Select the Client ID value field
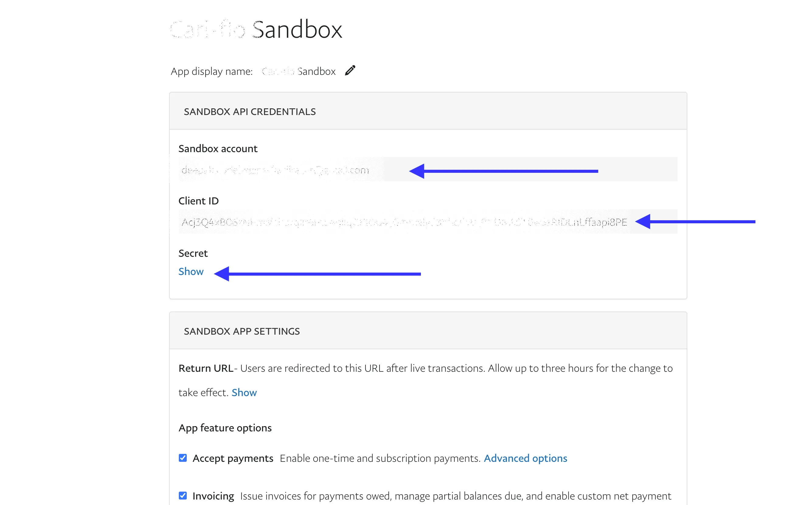The image size is (812, 505). coord(404,222)
